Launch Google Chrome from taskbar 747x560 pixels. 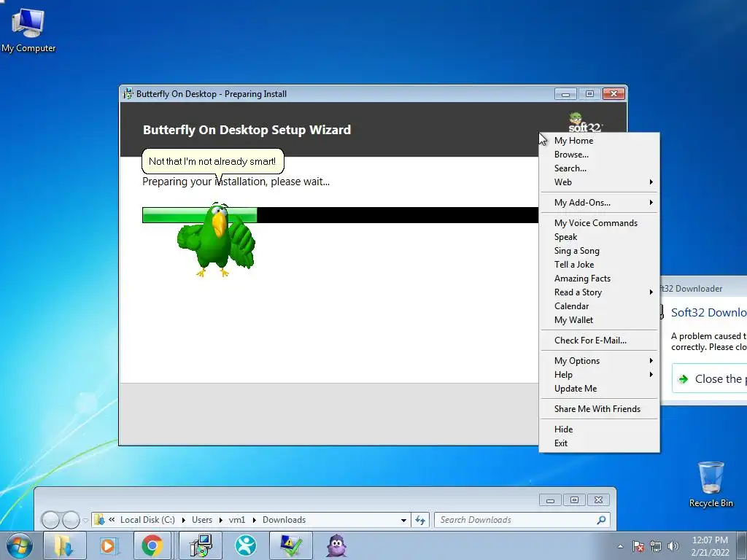point(152,545)
